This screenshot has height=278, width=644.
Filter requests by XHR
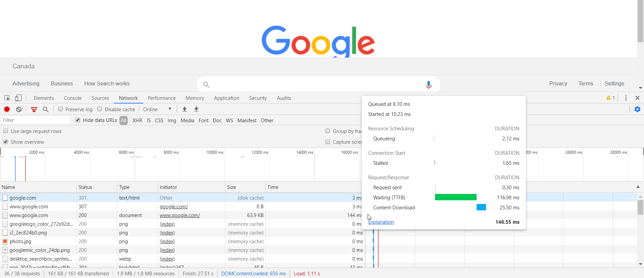[137, 121]
